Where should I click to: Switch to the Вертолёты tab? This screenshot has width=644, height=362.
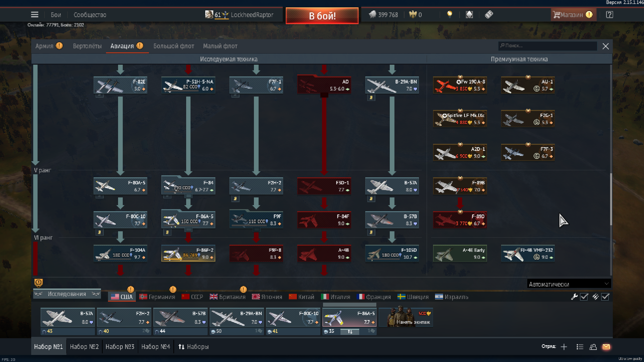click(87, 46)
